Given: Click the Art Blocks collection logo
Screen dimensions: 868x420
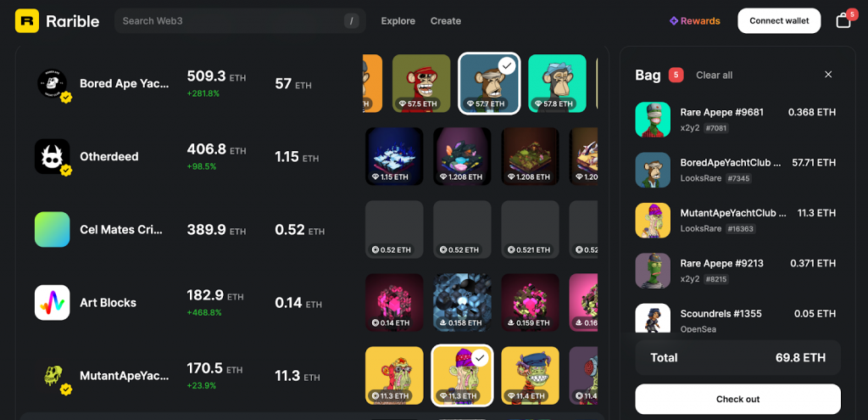Looking at the screenshot, I should click(52, 303).
